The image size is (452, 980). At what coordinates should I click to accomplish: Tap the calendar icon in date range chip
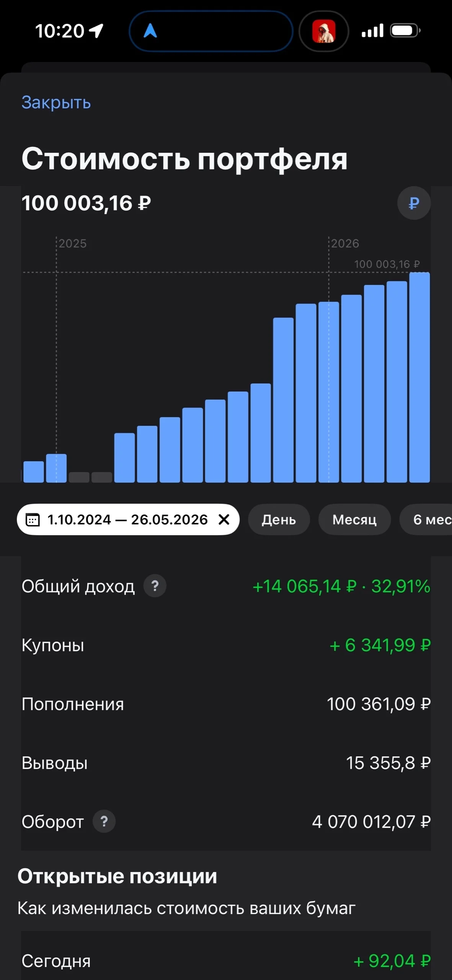tap(33, 520)
